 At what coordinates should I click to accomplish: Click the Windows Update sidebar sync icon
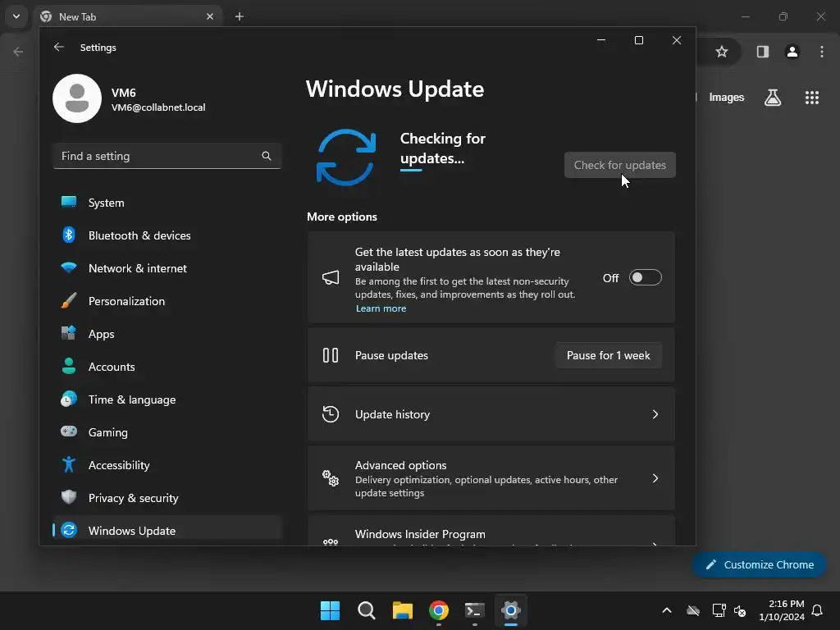pyautogui.click(x=69, y=531)
